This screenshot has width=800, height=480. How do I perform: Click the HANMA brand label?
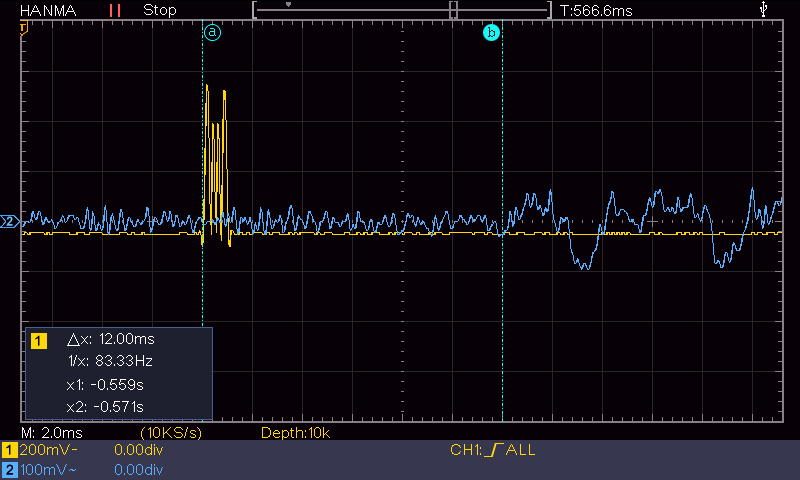pos(48,10)
